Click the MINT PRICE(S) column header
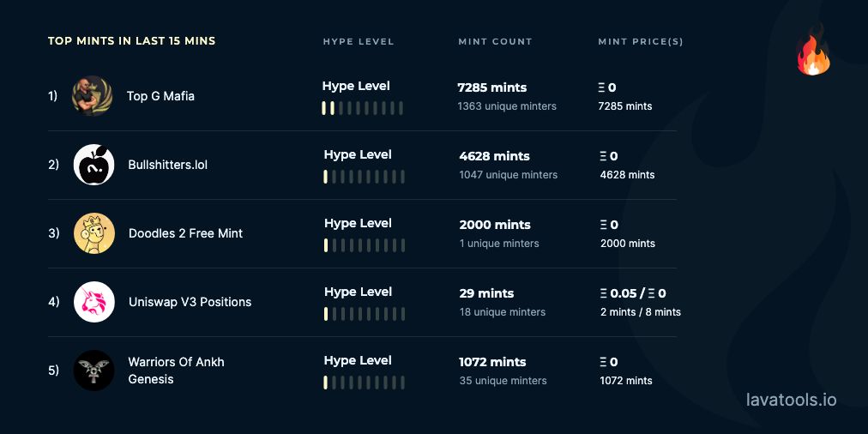Image resolution: width=868 pixels, height=434 pixels. [x=641, y=41]
